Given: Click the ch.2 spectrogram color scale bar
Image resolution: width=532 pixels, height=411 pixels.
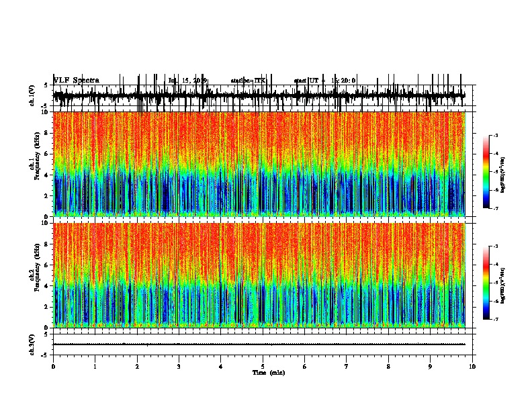Looking at the screenshot, I should click(486, 283).
